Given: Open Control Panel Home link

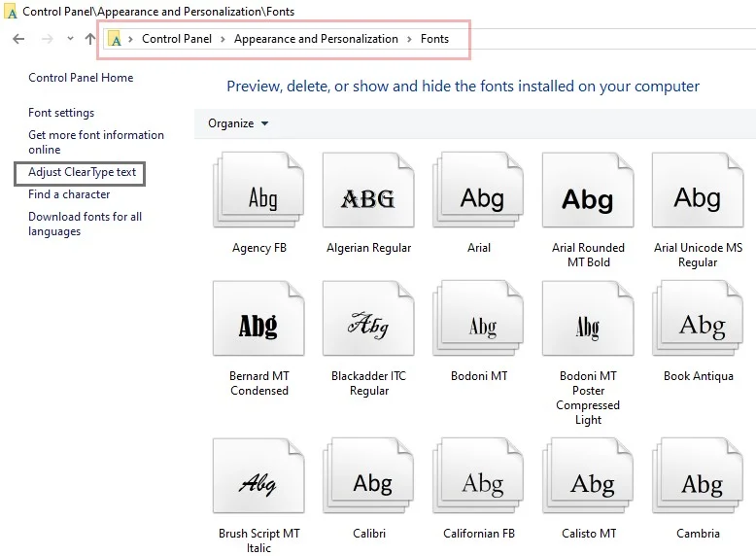Looking at the screenshot, I should pos(81,78).
